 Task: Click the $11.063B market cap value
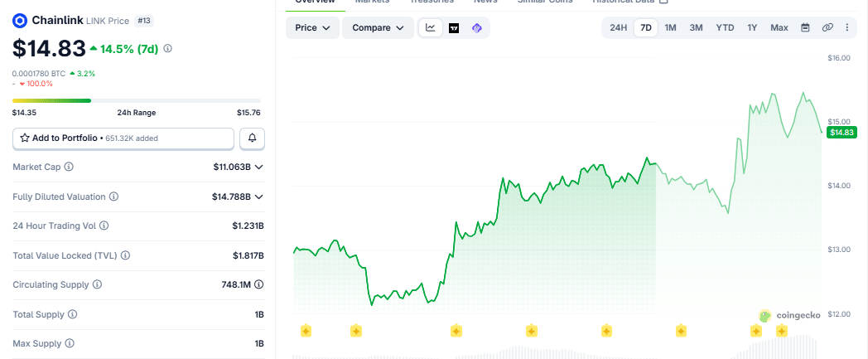[x=233, y=167]
